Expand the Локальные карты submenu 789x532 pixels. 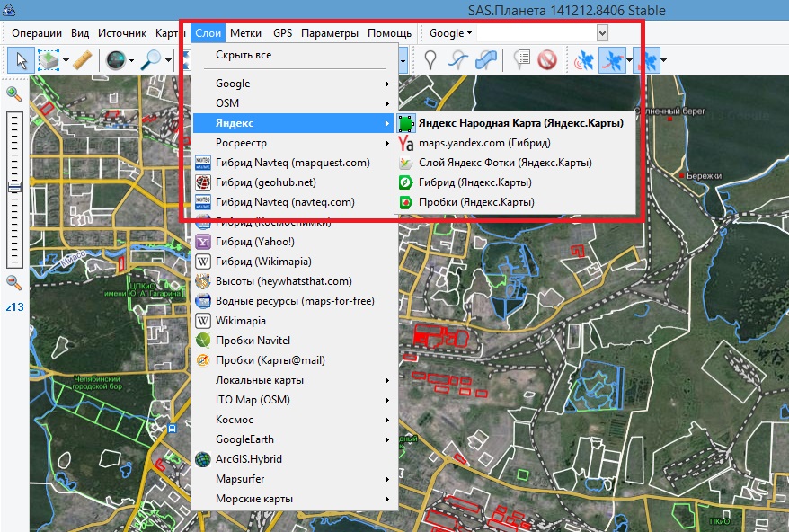(295, 380)
